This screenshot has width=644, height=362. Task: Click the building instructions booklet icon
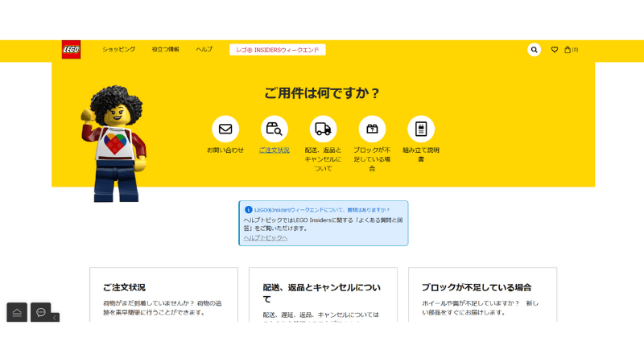point(420,129)
